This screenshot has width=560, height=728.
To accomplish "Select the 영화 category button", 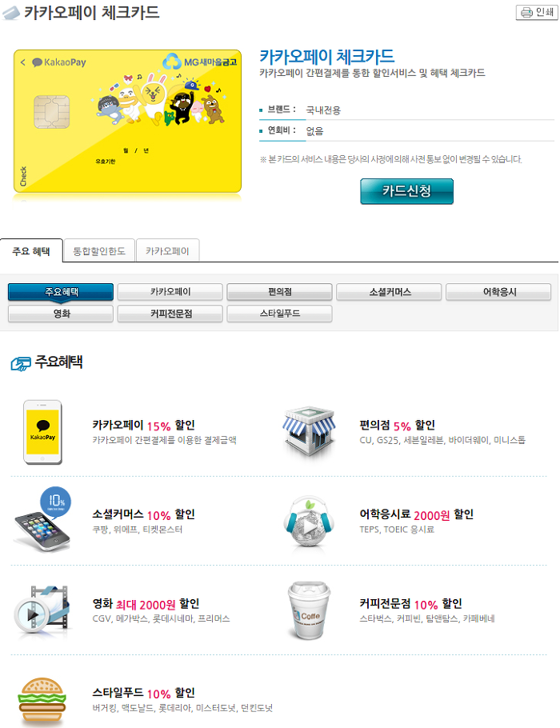I will (61, 314).
